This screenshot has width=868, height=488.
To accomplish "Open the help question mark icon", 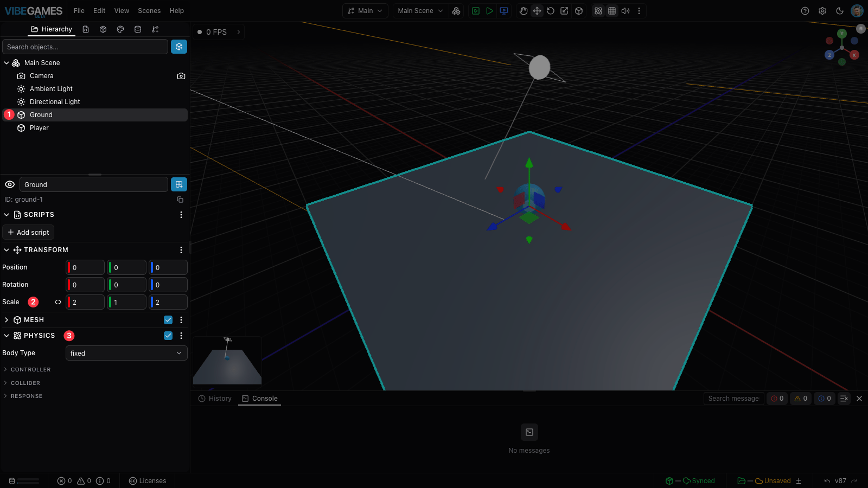I will click(x=805, y=11).
